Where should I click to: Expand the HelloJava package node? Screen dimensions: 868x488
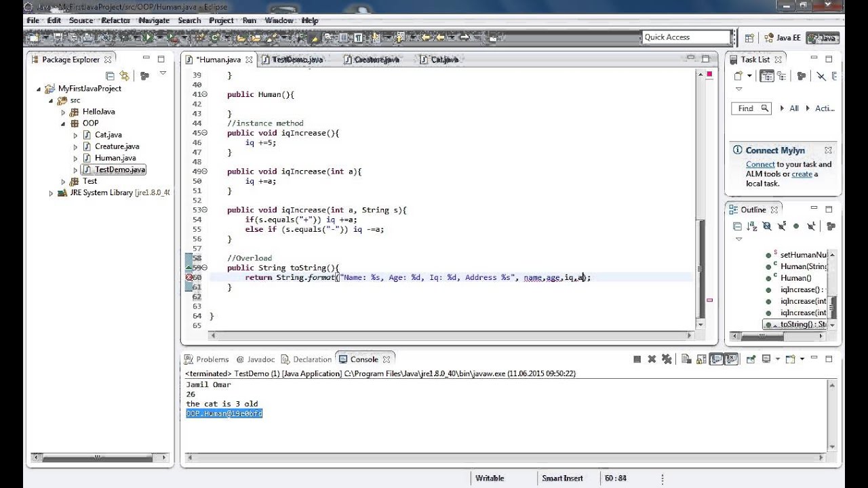click(64, 112)
